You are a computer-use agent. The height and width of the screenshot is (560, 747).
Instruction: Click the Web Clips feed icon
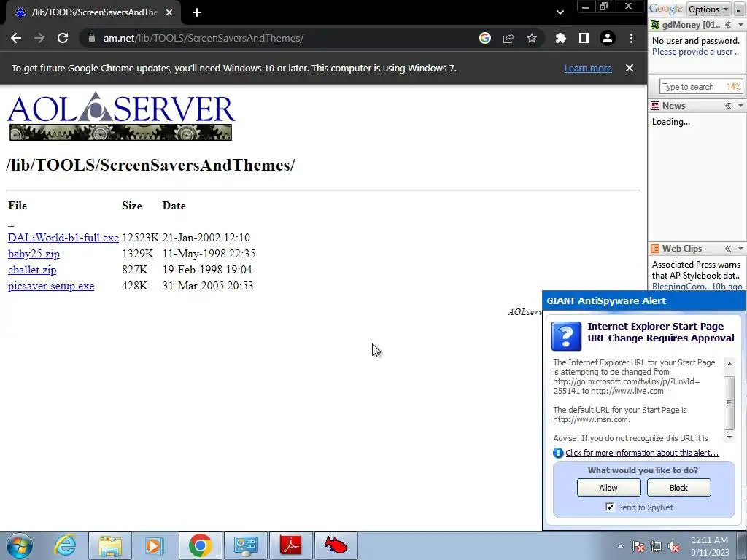coord(655,249)
